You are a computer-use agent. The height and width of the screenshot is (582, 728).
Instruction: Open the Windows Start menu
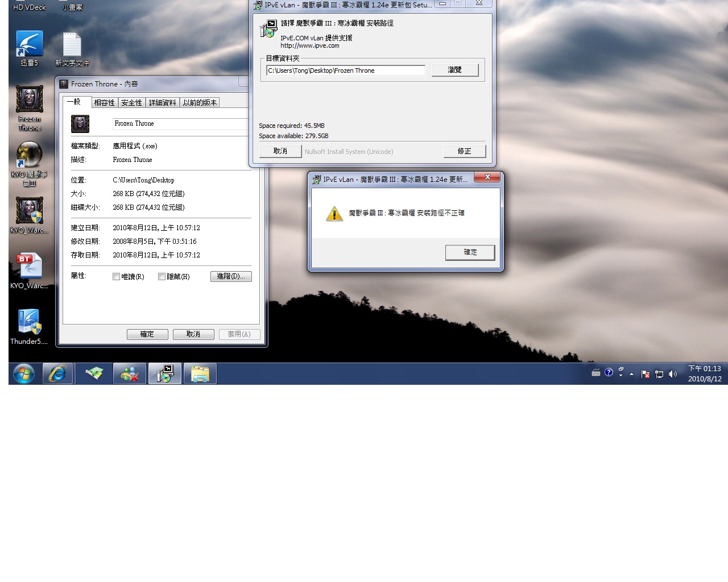point(24,373)
